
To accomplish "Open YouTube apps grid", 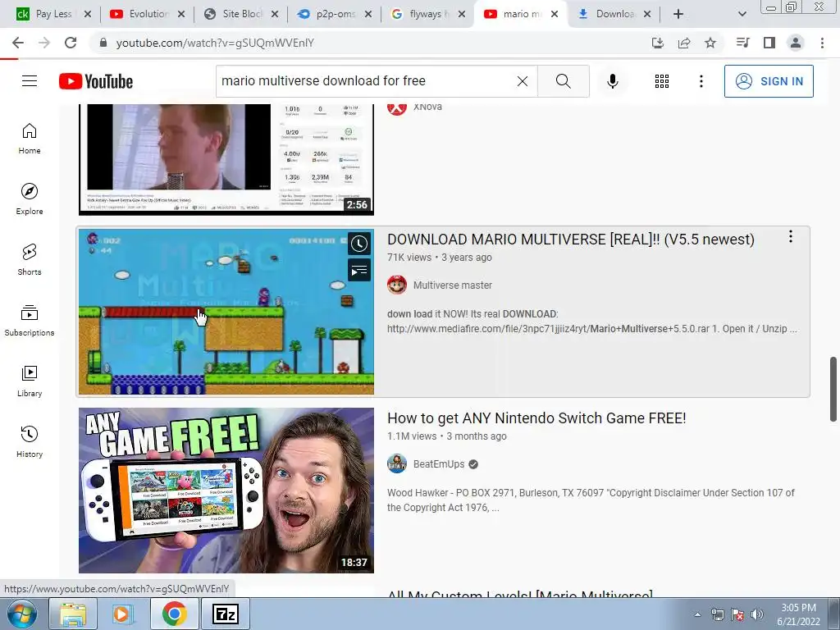I will pyautogui.click(x=662, y=81).
